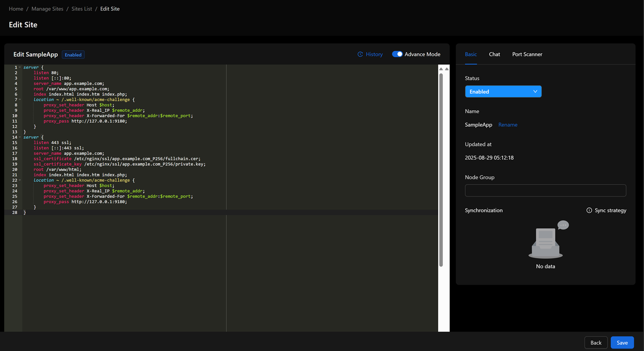
Task: Click the History clock icon
Action: pos(360,54)
